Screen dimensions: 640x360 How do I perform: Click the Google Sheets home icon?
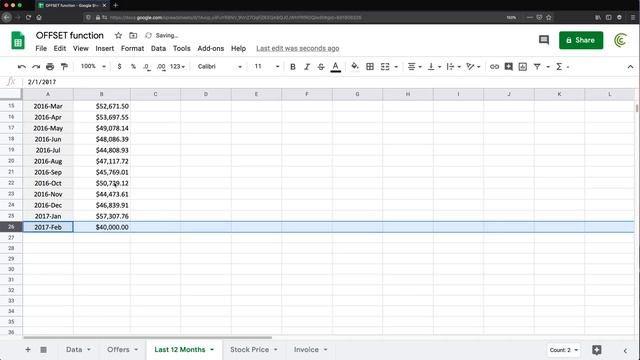click(18, 40)
